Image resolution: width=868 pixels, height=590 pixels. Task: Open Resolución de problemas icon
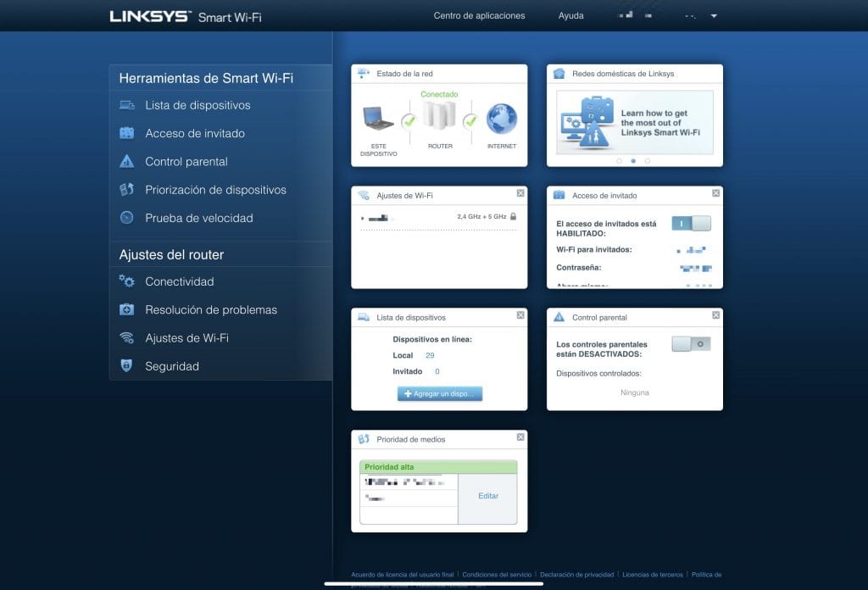(x=126, y=309)
